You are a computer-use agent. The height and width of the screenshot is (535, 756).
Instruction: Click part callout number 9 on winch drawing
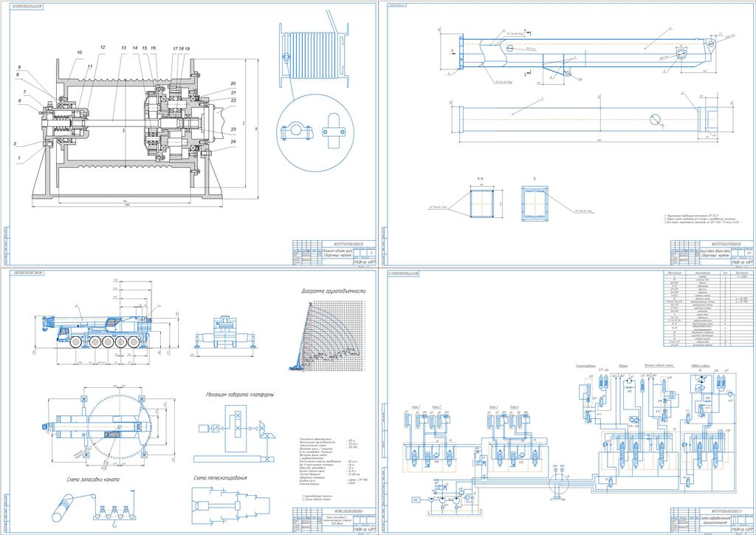tap(20, 67)
